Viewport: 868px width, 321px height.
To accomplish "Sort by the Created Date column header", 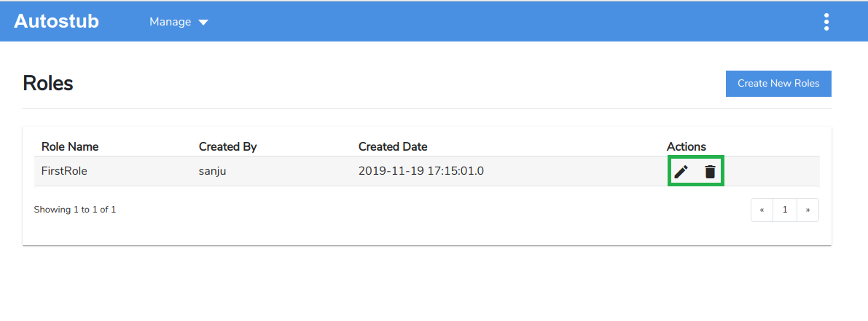I will pos(393,146).
